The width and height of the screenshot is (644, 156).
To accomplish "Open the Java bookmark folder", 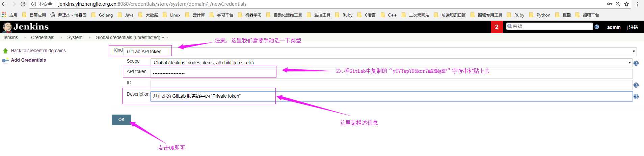I will click(126, 15).
